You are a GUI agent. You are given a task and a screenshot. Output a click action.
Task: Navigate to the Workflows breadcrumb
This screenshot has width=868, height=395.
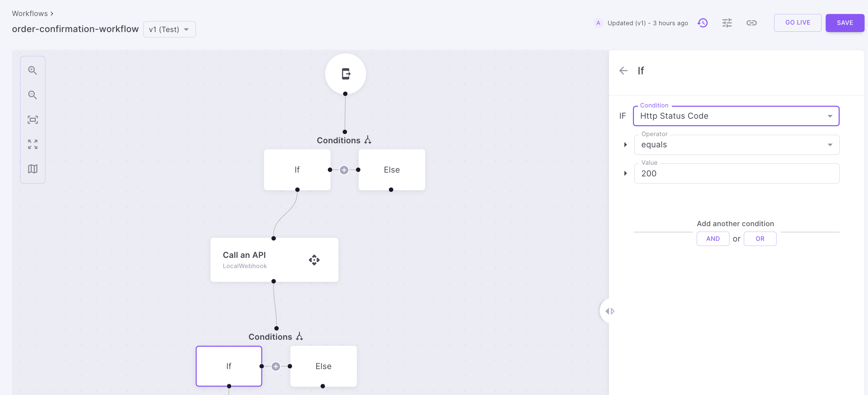pos(30,14)
